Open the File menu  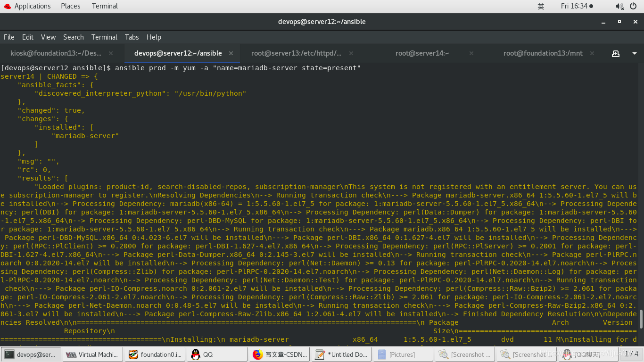9,37
